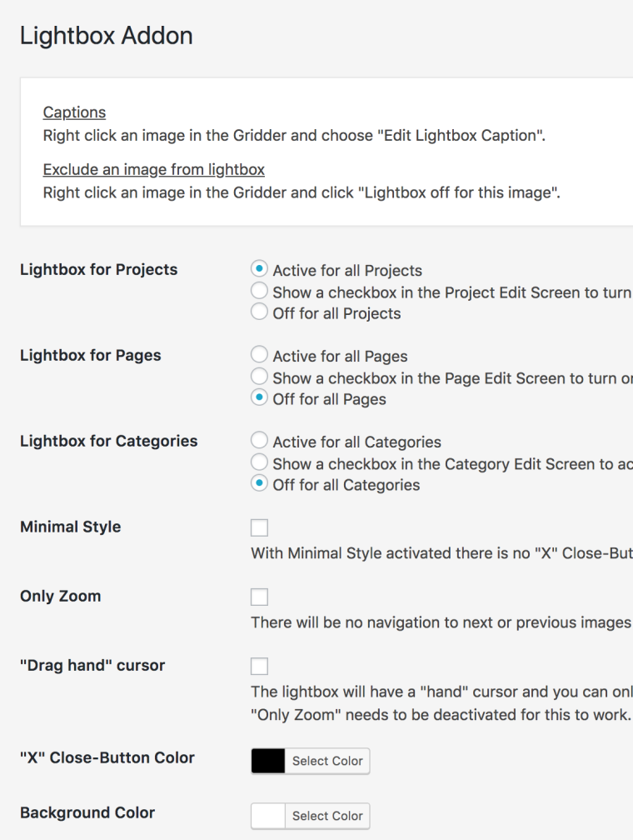The width and height of the screenshot is (633, 840).
Task: Select "Off for all Projects"
Action: point(259,313)
